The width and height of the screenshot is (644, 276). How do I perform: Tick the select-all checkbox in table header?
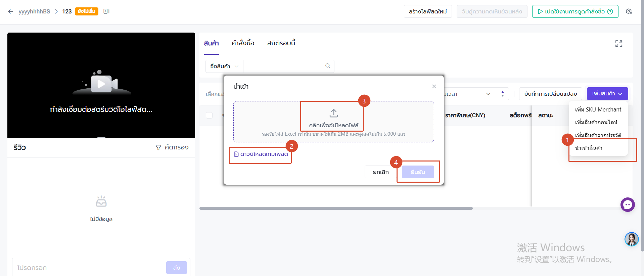pos(209,115)
